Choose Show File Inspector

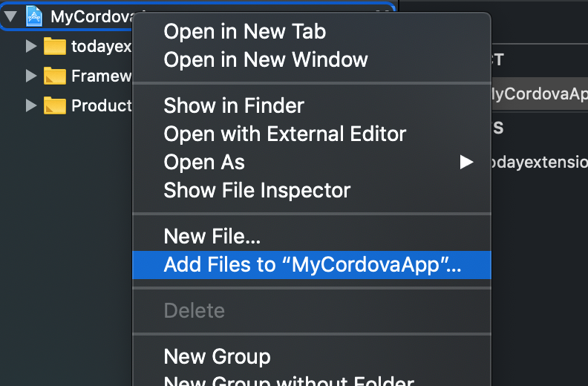tap(257, 190)
